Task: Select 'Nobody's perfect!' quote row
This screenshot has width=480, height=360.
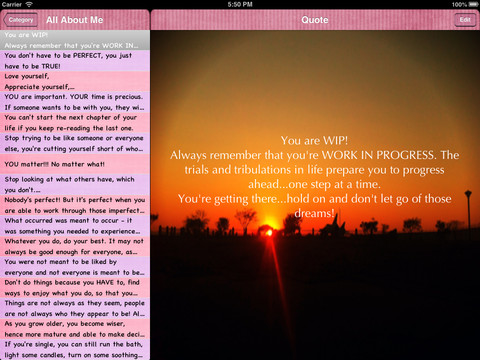Action: click(75, 205)
